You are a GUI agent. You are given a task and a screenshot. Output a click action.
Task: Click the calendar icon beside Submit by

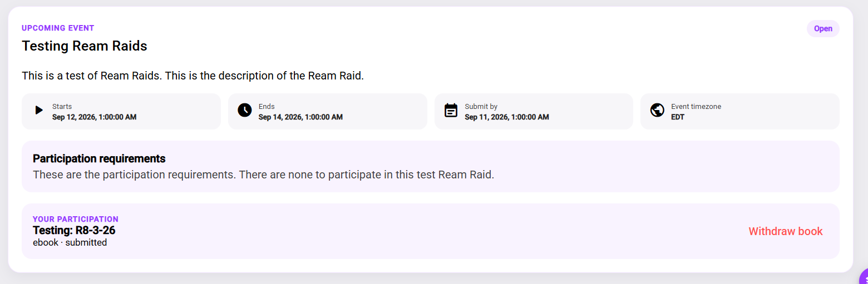451,111
